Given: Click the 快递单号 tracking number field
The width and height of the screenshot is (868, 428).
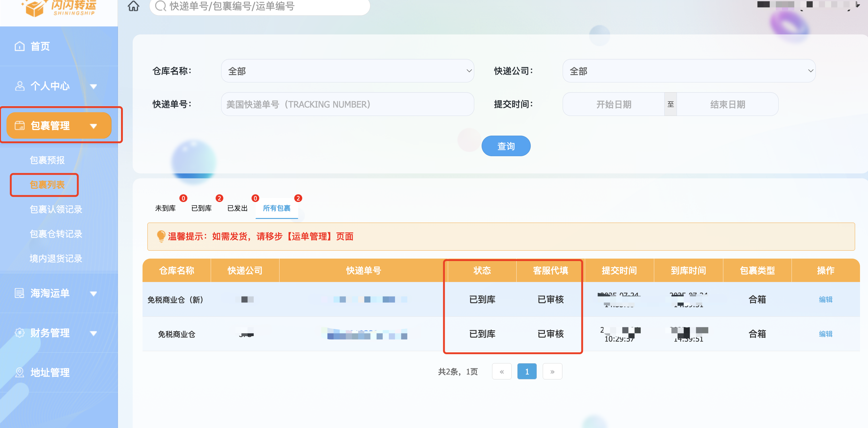Looking at the screenshot, I should [347, 105].
